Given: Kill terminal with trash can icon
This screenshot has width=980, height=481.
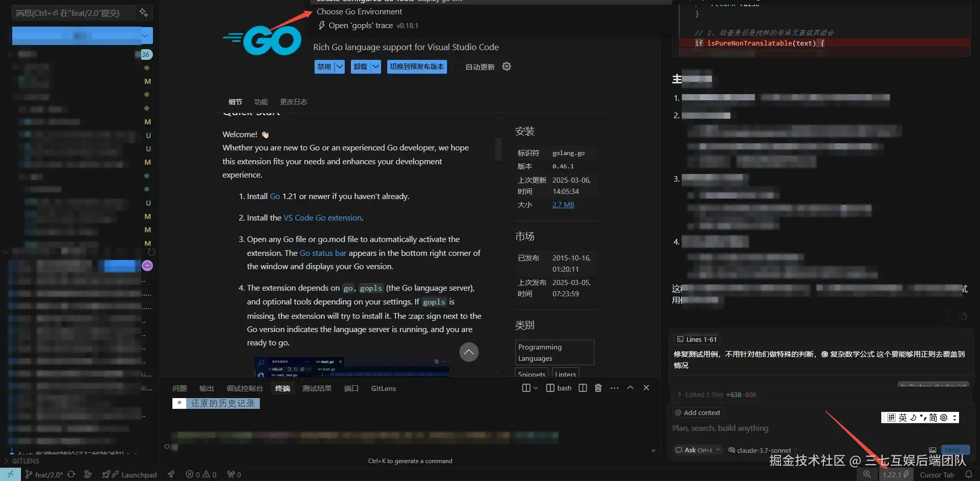Looking at the screenshot, I should pyautogui.click(x=598, y=388).
